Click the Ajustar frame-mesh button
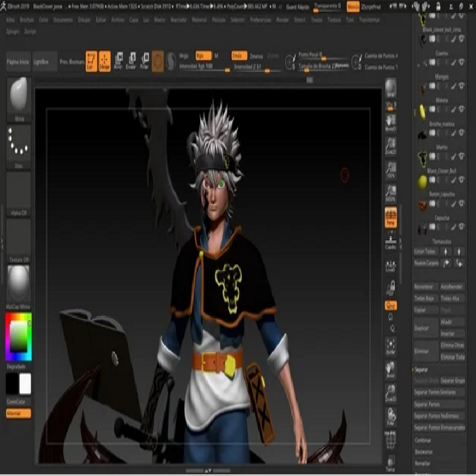The image size is (476, 476). (x=391, y=346)
